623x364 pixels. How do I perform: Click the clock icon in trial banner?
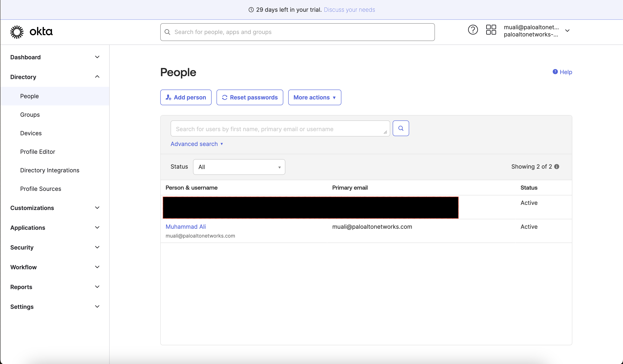coord(251,10)
